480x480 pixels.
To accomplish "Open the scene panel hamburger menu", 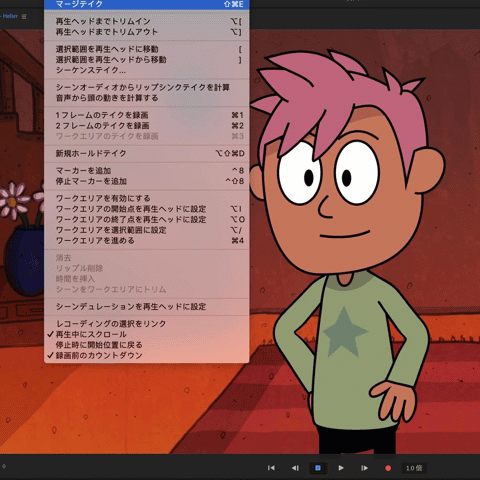I will coord(24,16).
